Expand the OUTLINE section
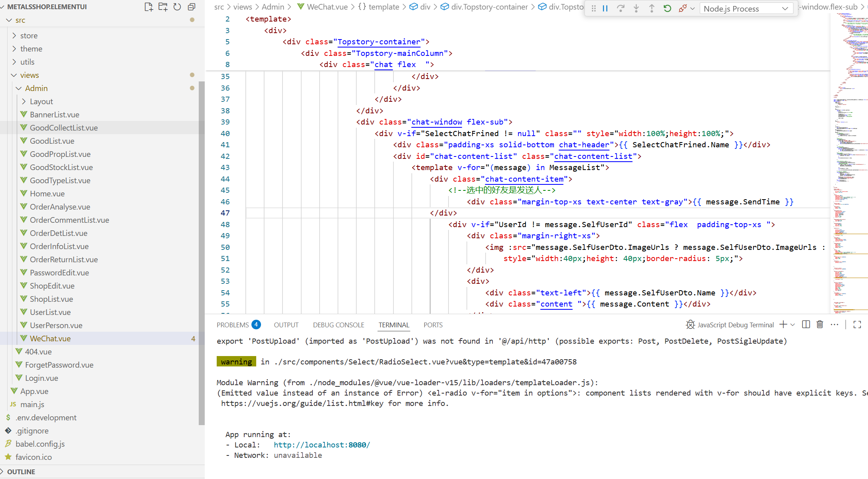 pyautogui.click(x=21, y=471)
